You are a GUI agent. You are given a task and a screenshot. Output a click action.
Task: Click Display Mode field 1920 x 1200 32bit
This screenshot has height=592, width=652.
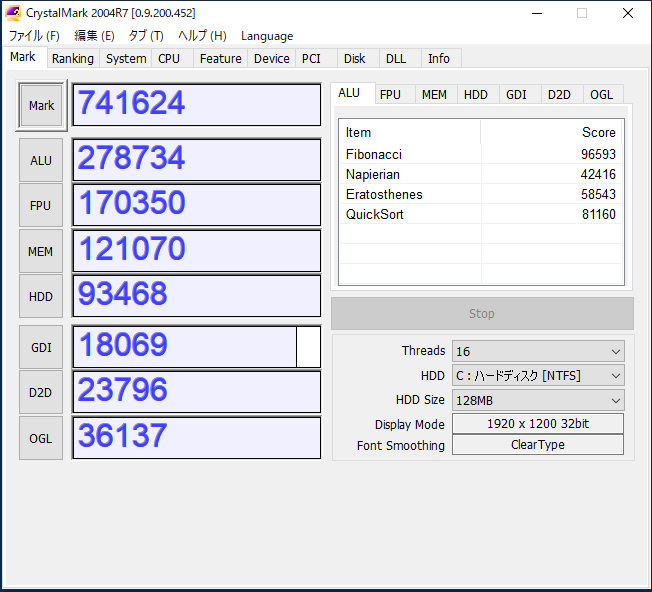(x=538, y=424)
